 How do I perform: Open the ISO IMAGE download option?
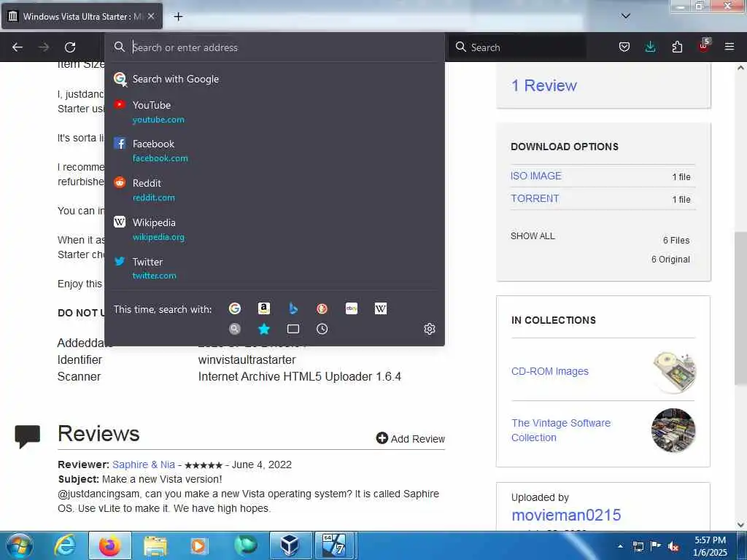[x=536, y=176]
